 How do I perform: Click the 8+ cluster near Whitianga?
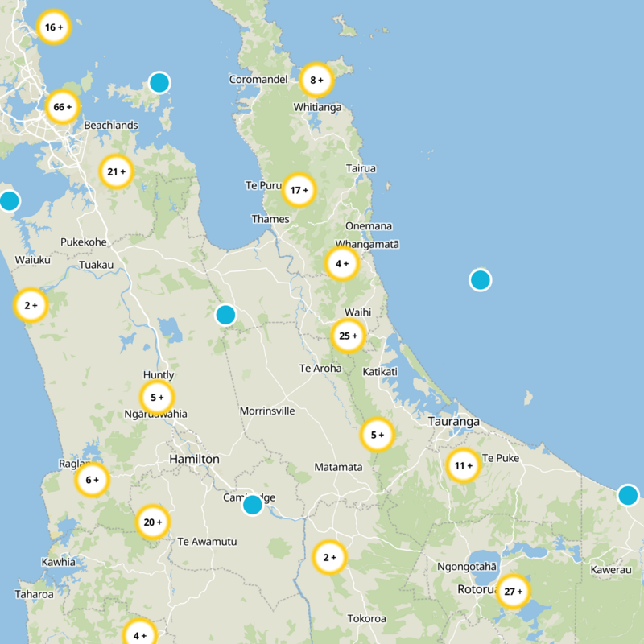tap(316, 80)
